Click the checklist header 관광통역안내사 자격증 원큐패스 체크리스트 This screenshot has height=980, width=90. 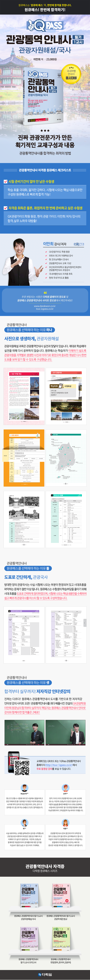pos(45,170)
